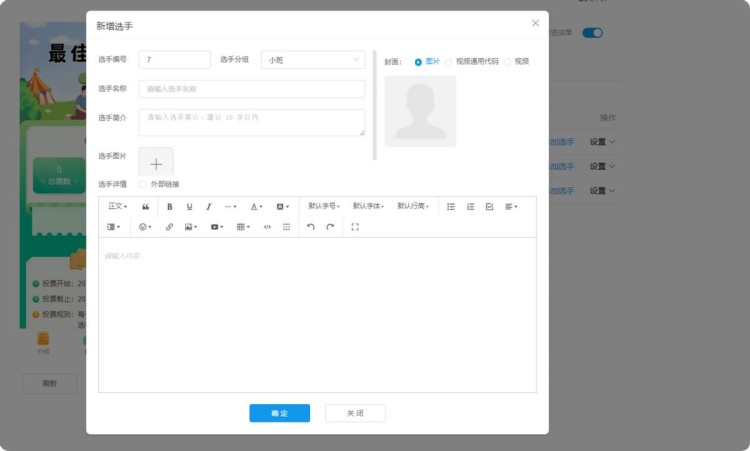Click the 关闭 button
Screen dimensions: 750x451
[x=355, y=413]
